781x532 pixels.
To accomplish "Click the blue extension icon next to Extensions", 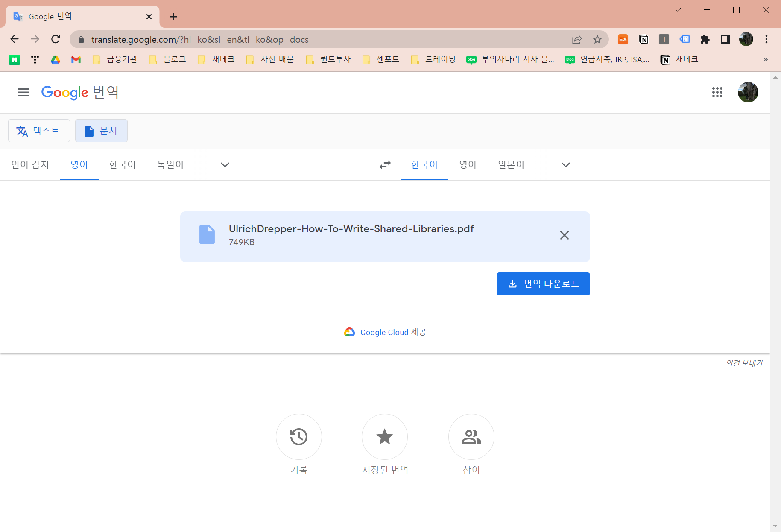I will pos(684,39).
